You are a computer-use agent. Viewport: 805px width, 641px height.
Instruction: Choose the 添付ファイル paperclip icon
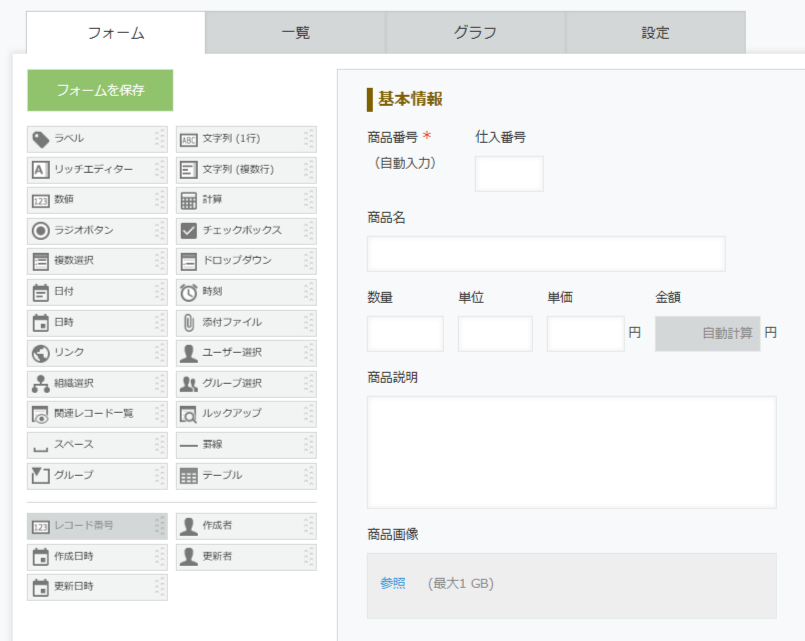[188, 323]
